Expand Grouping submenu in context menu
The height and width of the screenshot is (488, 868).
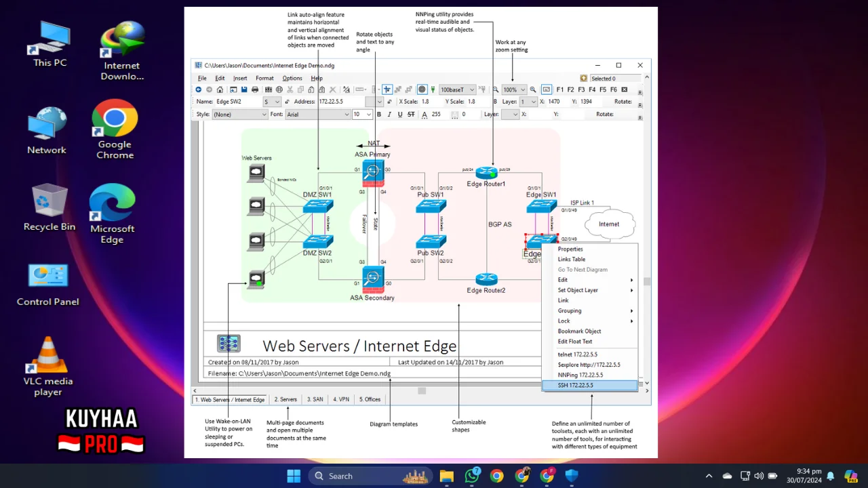(589, 310)
